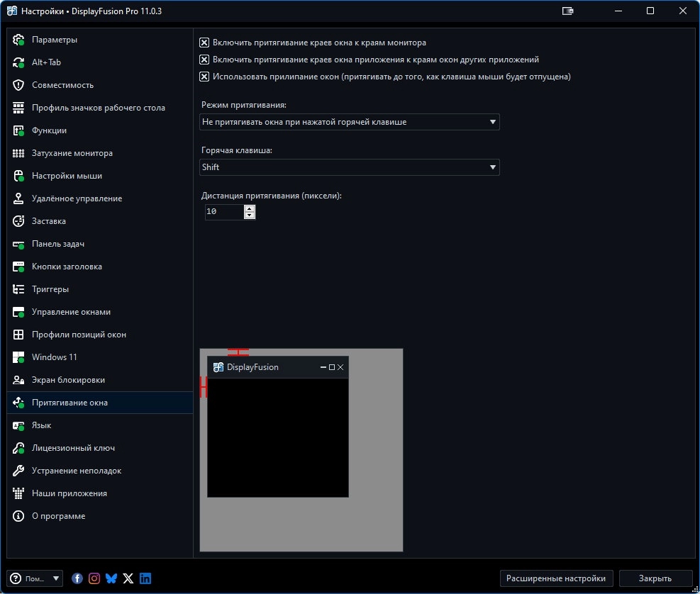Click the Триггеры sidebar icon
700x594 pixels.
click(x=19, y=289)
